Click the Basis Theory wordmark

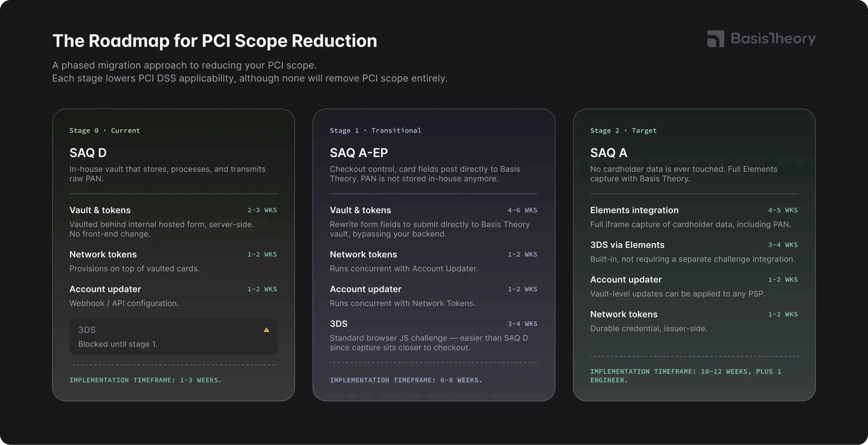(x=773, y=39)
